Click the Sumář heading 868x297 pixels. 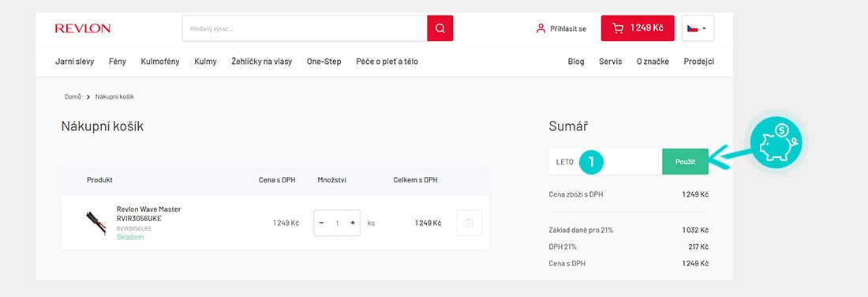[x=568, y=126]
